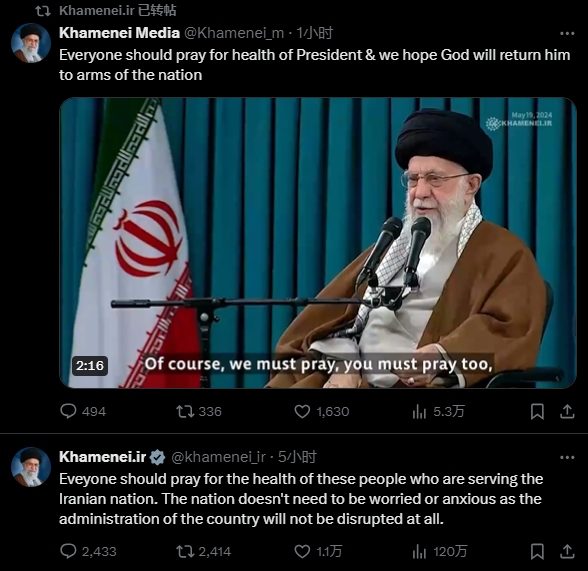Like the Khamenei.ir post with 1.1万 likes

[x=318, y=551]
